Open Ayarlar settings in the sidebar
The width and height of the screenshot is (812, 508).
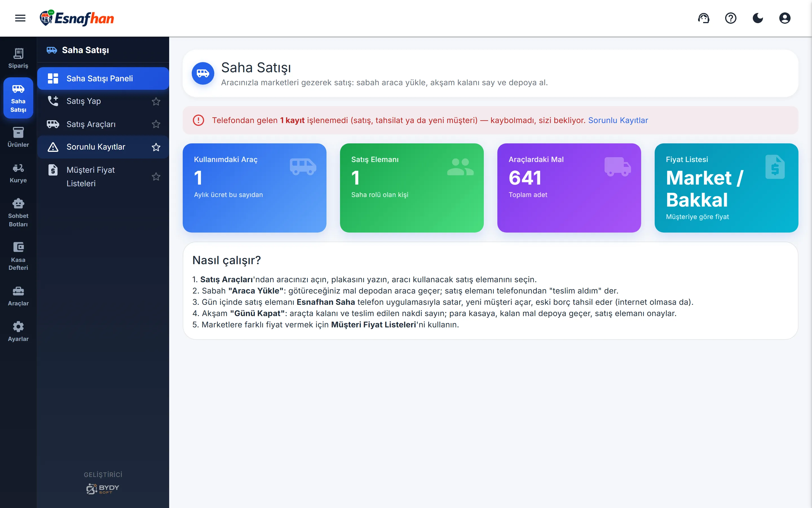coord(18,332)
